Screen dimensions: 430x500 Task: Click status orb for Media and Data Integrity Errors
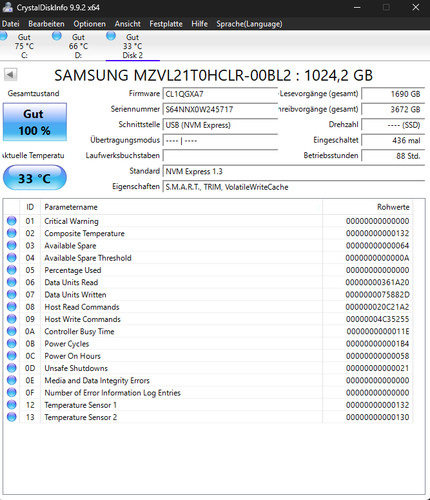12,380
